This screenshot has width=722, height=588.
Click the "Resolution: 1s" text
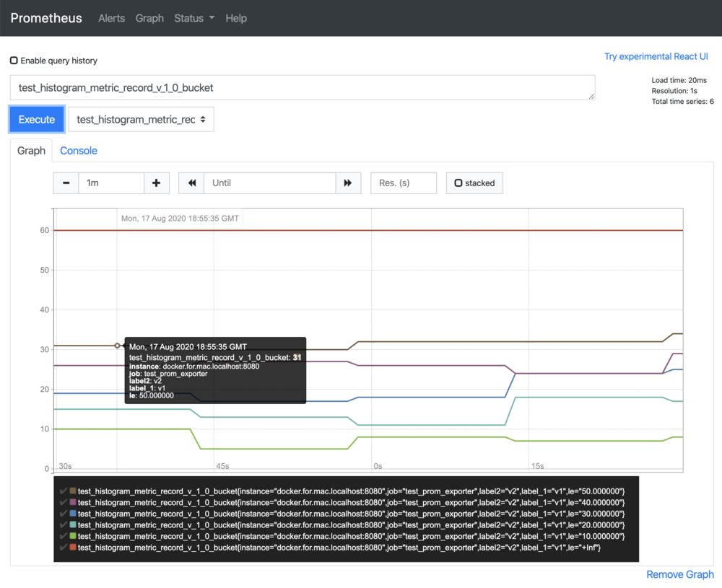click(x=674, y=91)
